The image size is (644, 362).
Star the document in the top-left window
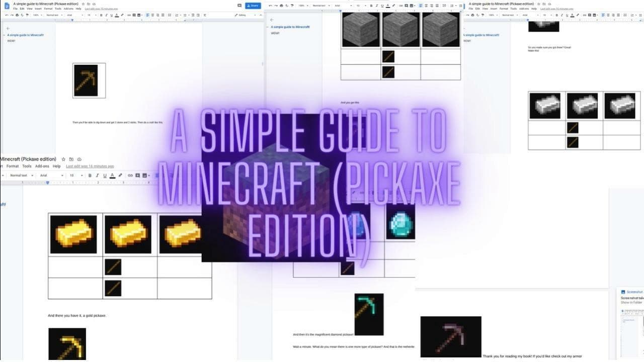(x=84, y=4)
